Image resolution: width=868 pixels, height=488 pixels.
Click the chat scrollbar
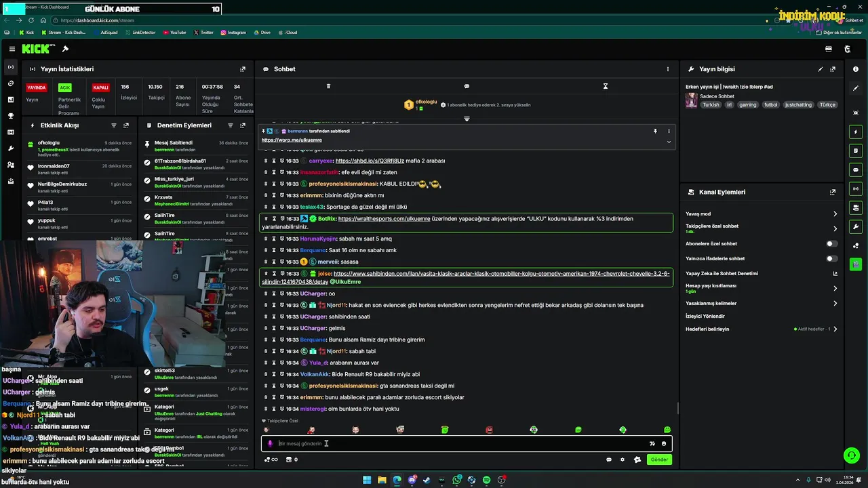pos(677,409)
